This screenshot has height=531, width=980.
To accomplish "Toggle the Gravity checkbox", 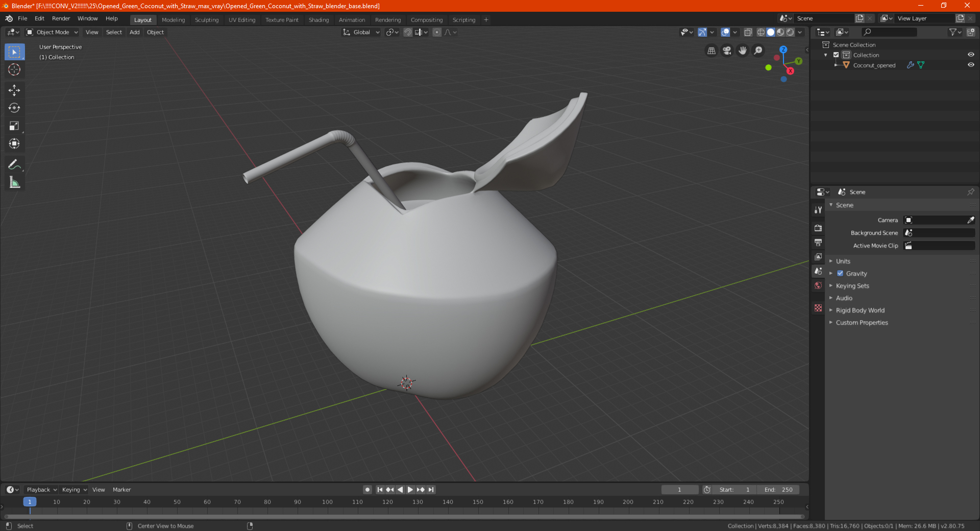I will [x=840, y=274].
